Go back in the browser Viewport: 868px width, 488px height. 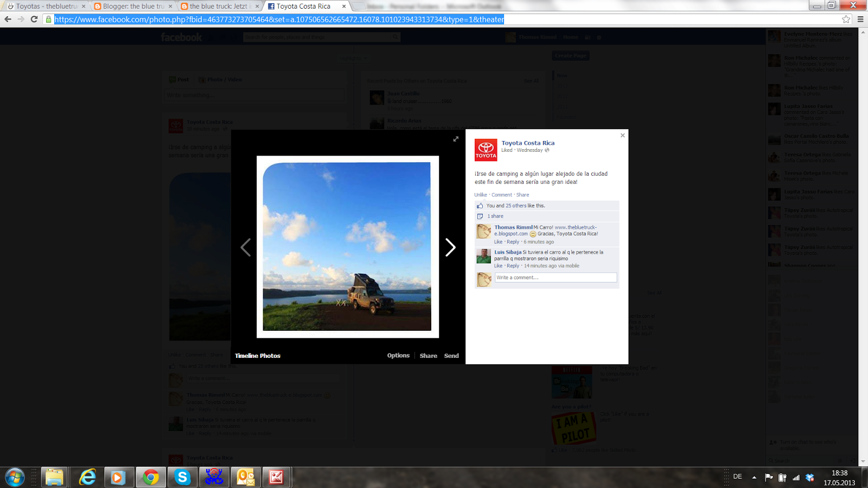pos(8,19)
